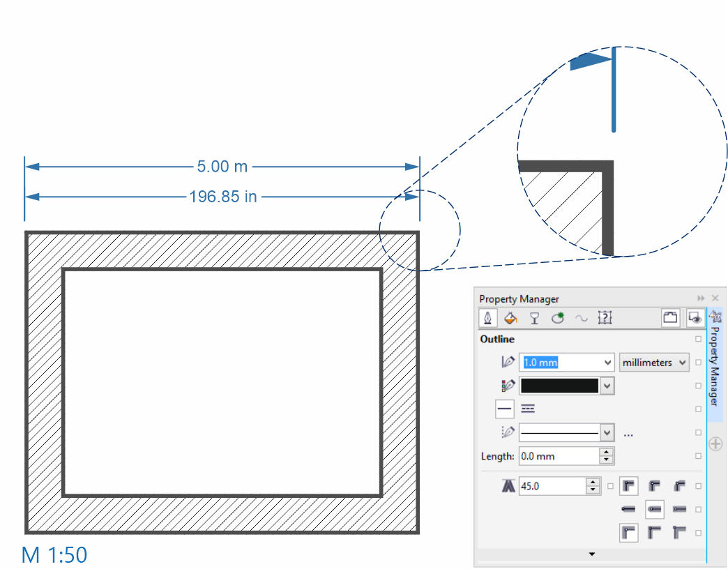Switch to the Fill bucket tab
The height and width of the screenshot is (569, 728).
tap(510, 318)
